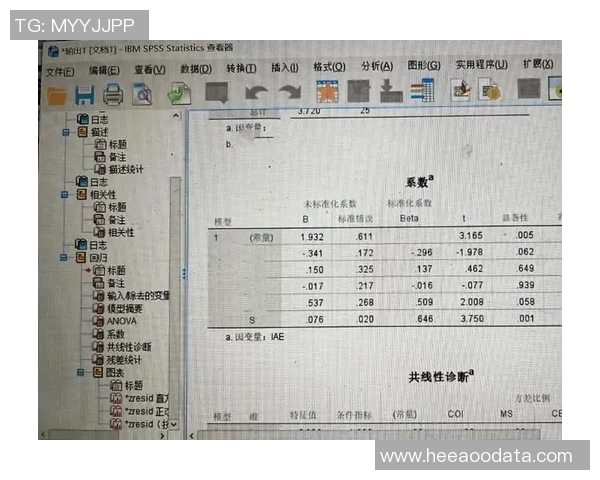Screen dimensions: 600x480
Task: Select 系数 in the outline tree
Action: (115, 334)
